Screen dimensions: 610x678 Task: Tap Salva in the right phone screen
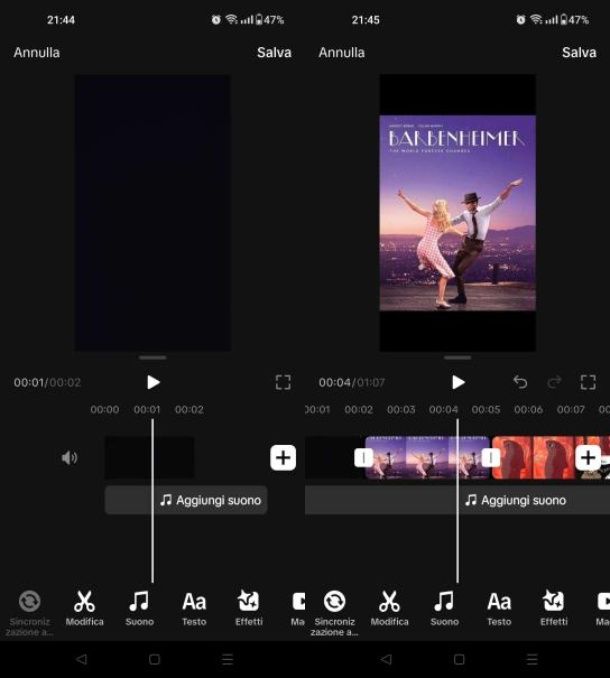pos(579,52)
